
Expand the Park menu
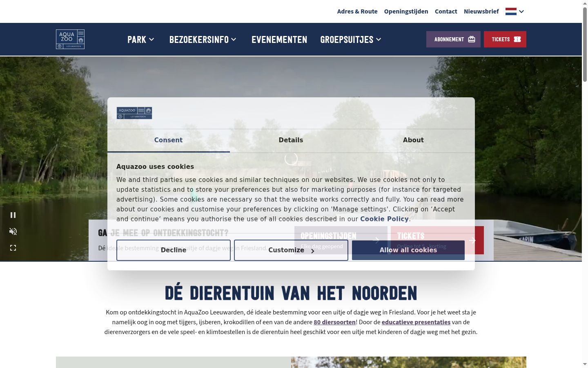point(141,39)
